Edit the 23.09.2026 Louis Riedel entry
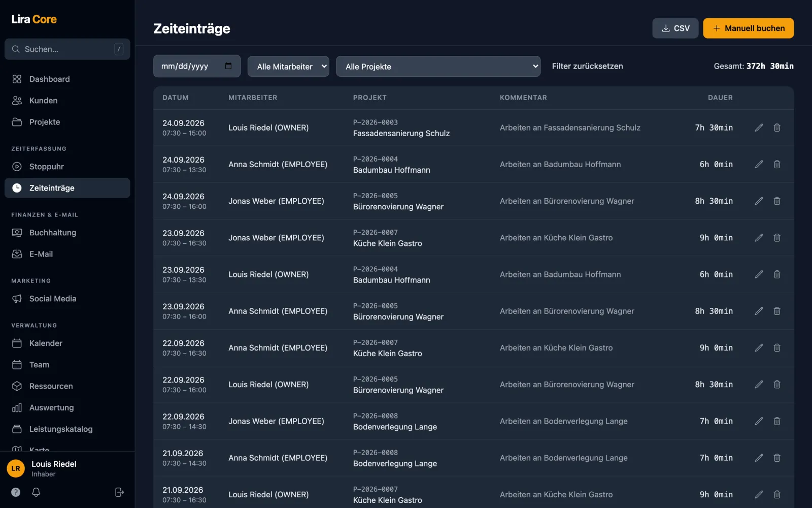 (759, 274)
